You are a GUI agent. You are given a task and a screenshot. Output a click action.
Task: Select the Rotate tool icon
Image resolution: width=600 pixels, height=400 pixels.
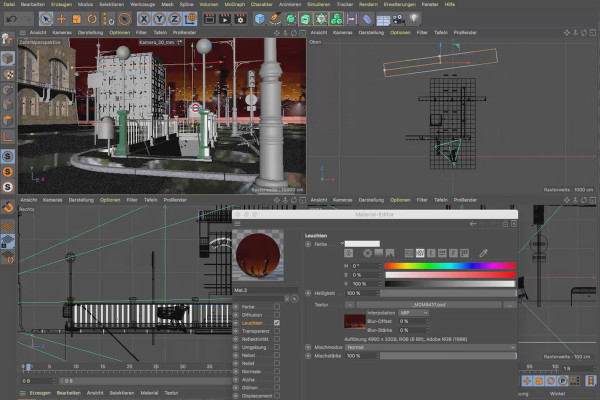pyautogui.click(x=92, y=19)
